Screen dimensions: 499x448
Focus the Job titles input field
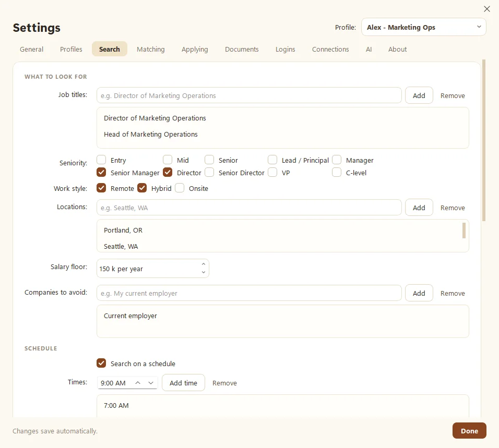coord(249,95)
